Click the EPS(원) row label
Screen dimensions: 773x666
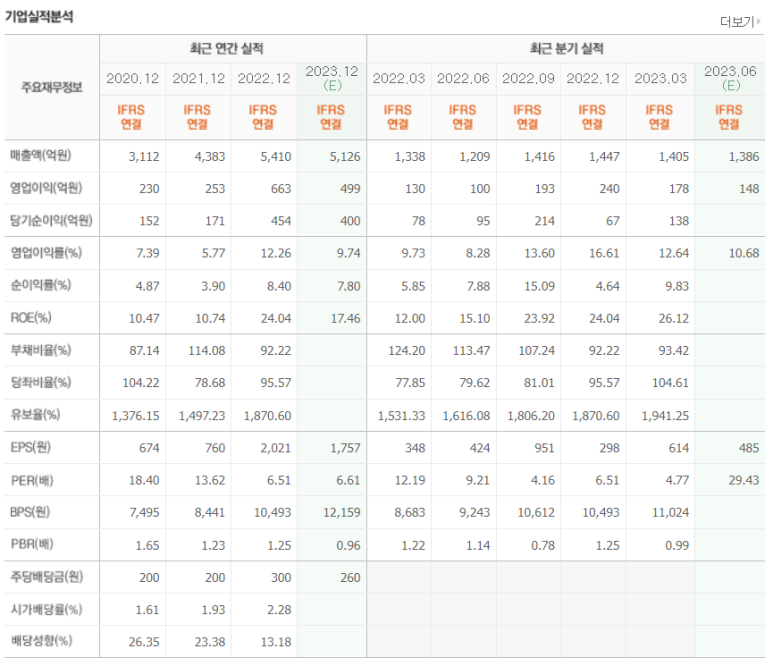pyautogui.click(x=31, y=447)
